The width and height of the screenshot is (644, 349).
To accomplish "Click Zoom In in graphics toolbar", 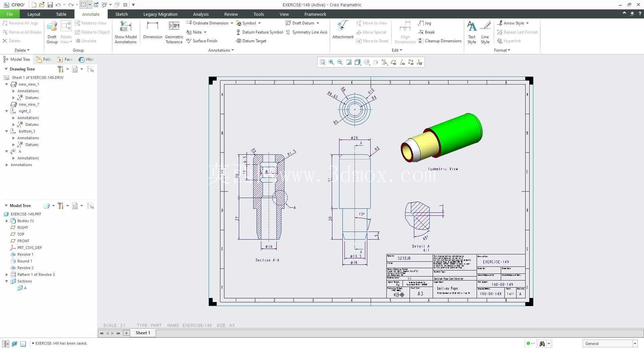I will click(331, 62).
